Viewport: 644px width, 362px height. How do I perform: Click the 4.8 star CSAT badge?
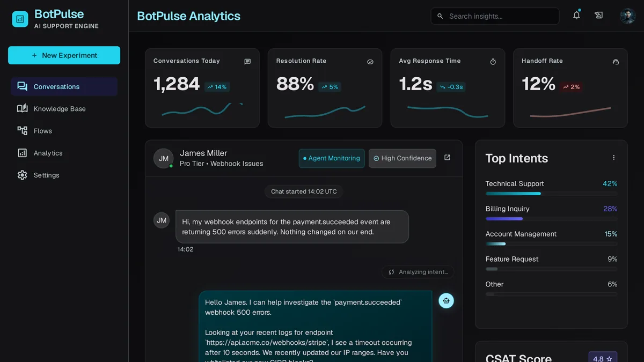click(603, 358)
